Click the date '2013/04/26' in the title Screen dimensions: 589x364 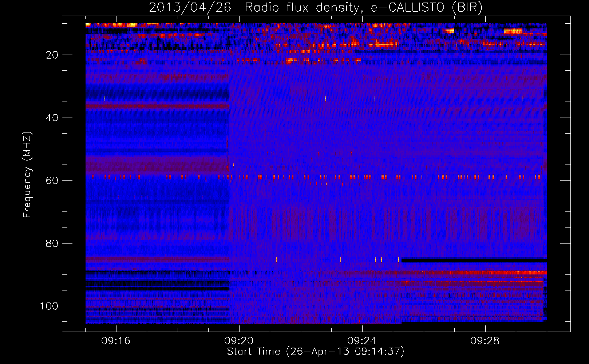coord(190,7)
